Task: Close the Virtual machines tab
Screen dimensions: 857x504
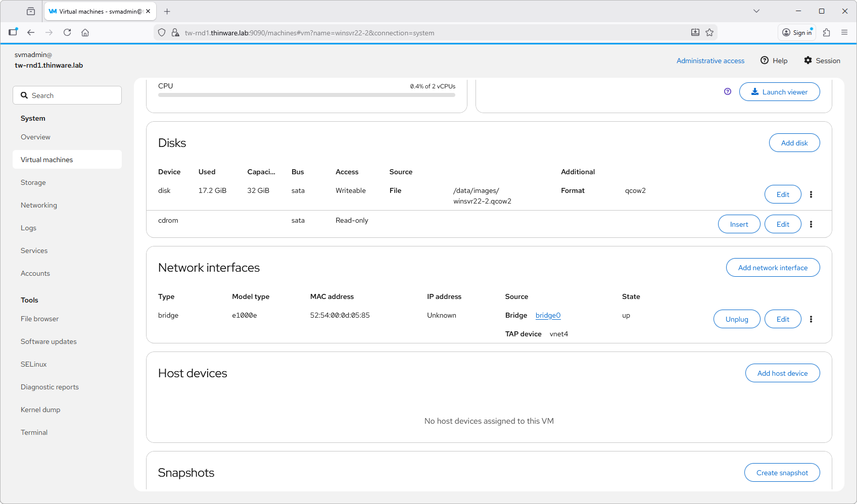Action: point(148,11)
